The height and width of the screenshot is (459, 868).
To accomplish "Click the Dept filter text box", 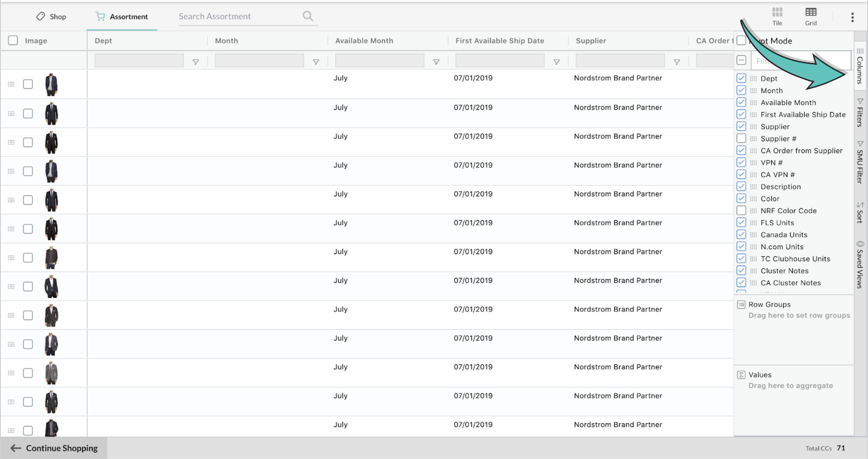I will [x=139, y=61].
